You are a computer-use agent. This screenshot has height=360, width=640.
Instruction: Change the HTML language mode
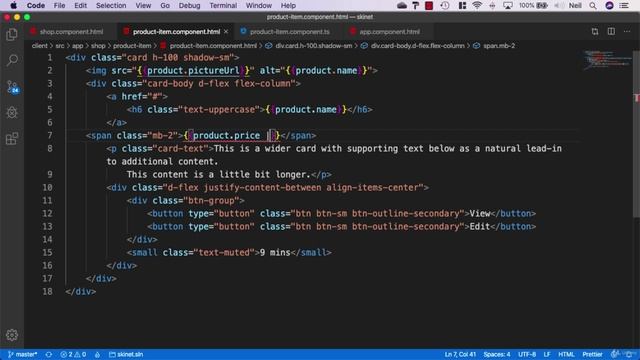tap(566, 354)
